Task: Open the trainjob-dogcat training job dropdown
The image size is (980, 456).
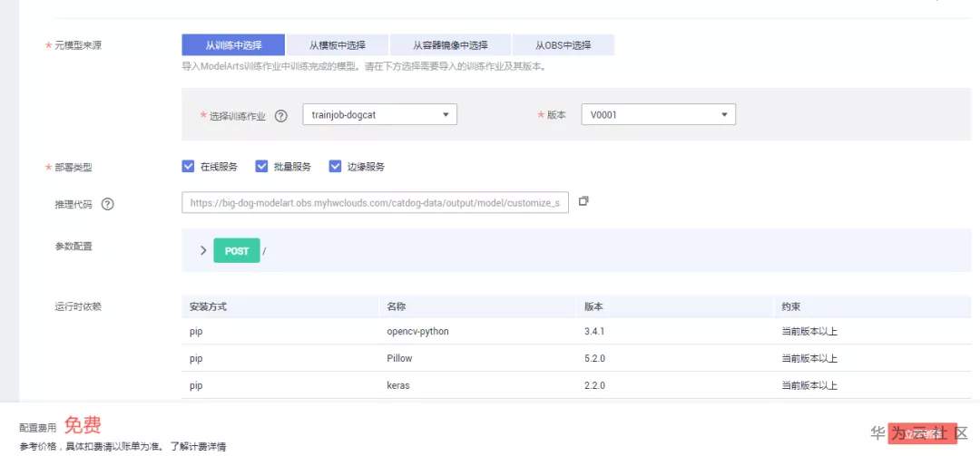Action: [x=380, y=115]
